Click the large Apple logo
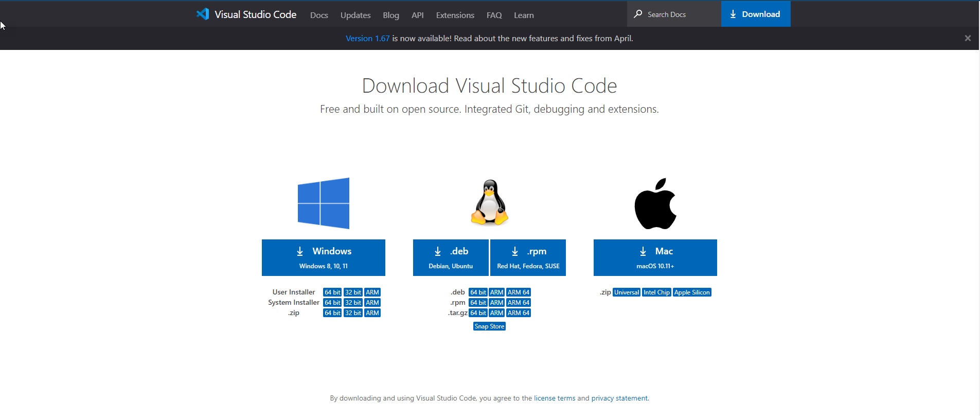Image resolution: width=980 pixels, height=416 pixels. pyautogui.click(x=655, y=204)
